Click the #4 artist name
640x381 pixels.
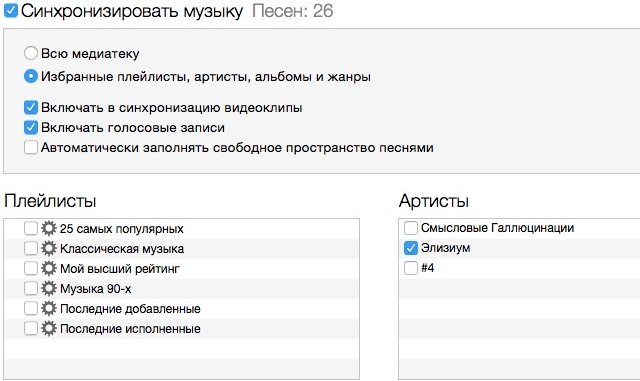tap(427, 268)
